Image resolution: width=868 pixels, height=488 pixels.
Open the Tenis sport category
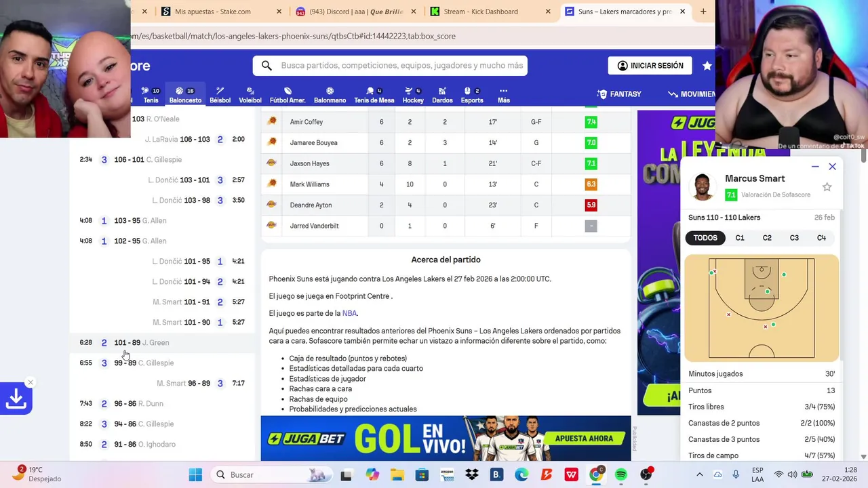[151, 95]
